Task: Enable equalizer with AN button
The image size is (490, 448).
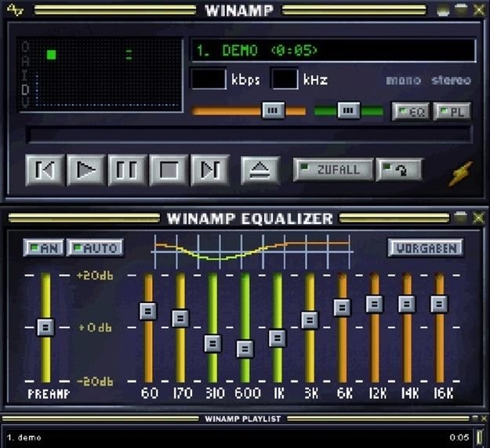Action: click(43, 247)
